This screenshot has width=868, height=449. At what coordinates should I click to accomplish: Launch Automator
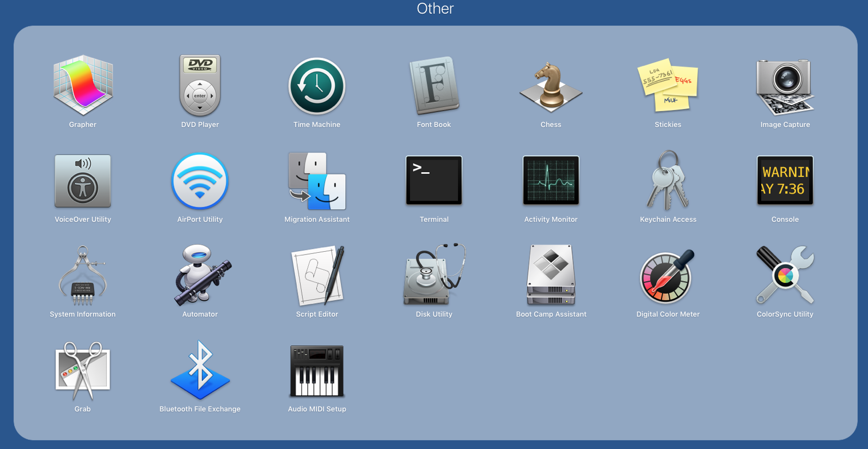200,276
